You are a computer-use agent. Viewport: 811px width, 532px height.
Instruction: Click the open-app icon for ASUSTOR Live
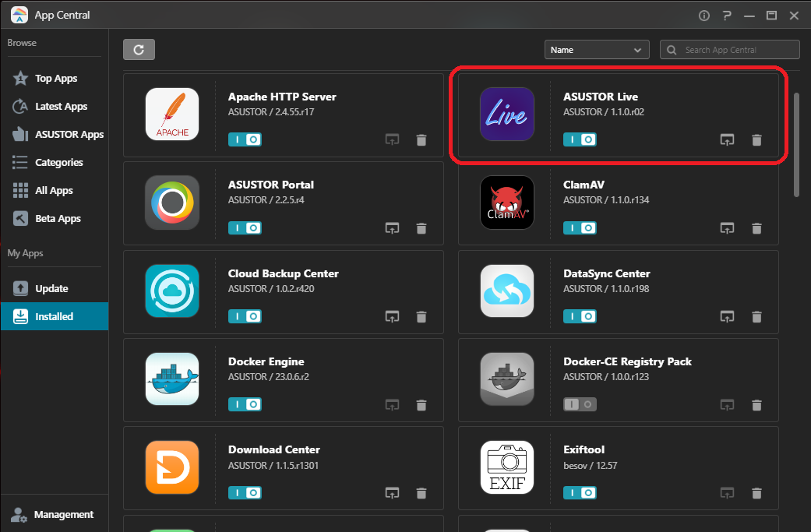[727, 139]
